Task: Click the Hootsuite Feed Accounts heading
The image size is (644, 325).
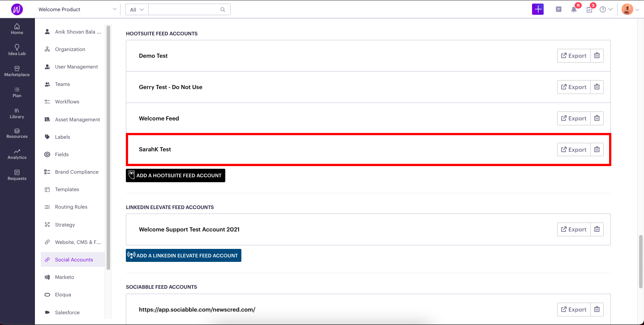Action: [x=162, y=34]
